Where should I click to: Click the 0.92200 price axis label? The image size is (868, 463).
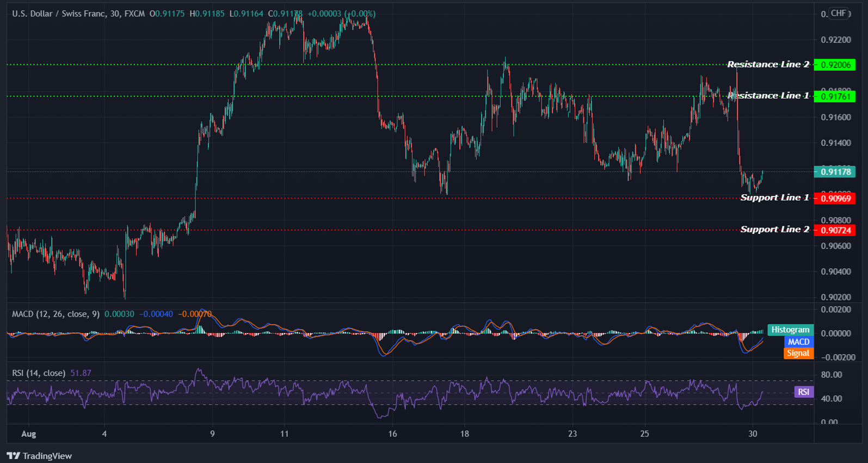(x=835, y=40)
